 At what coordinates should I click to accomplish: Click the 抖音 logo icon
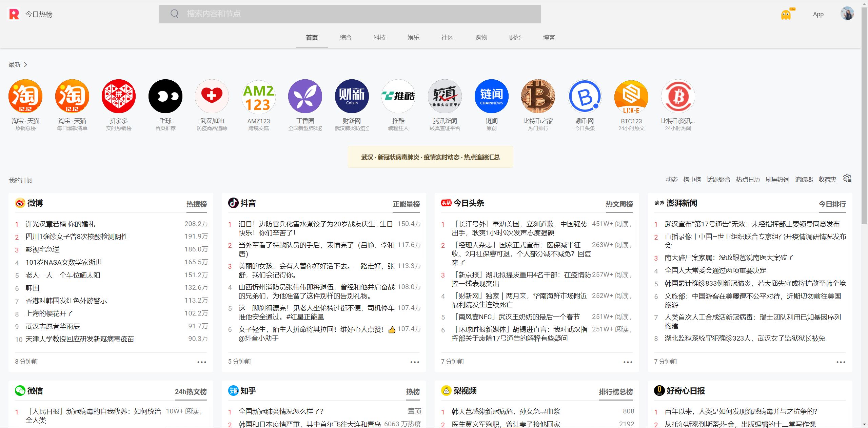tap(233, 203)
